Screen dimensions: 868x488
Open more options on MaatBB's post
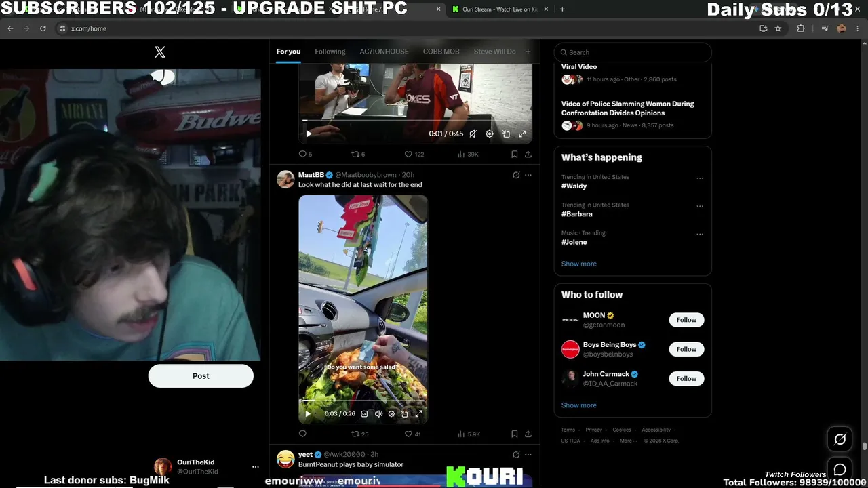tap(528, 175)
